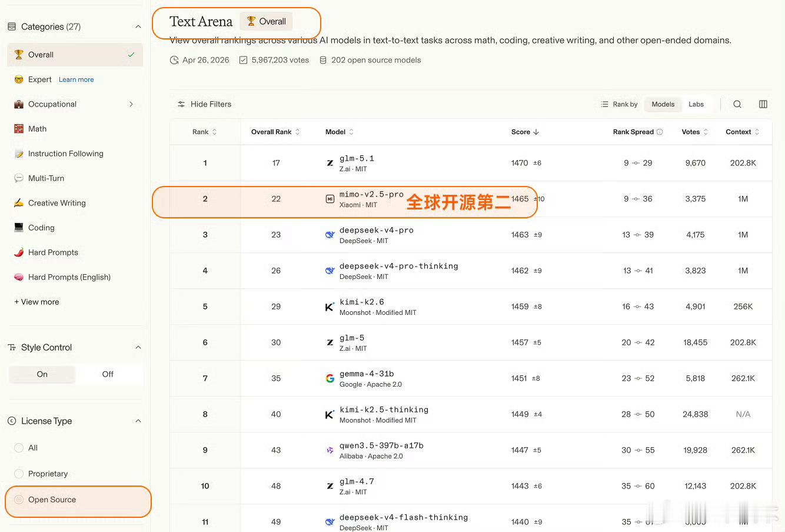Click the Hide Filters button
The width and height of the screenshot is (785, 532).
coord(204,104)
